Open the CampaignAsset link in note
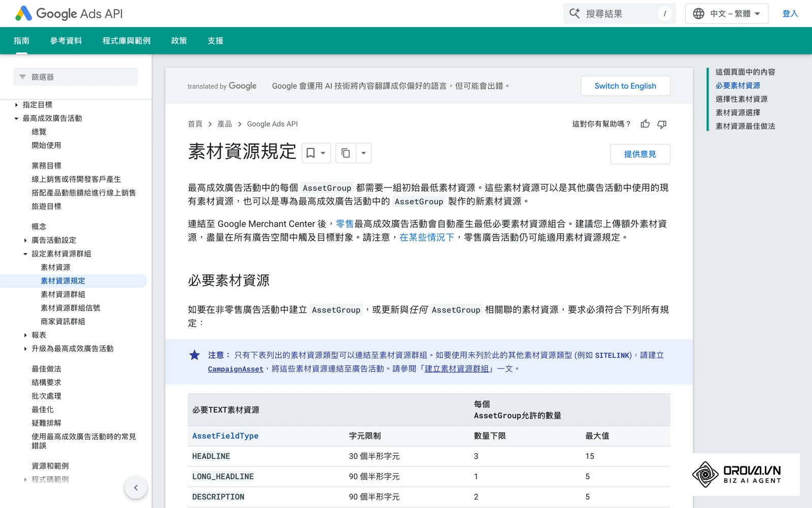The width and height of the screenshot is (812, 508). click(235, 369)
